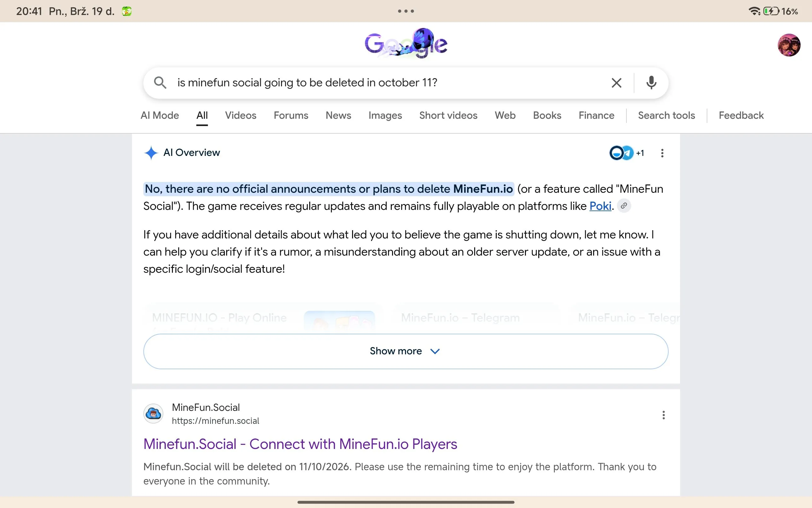
Task: Switch to the News tab
Action: pyautogui.click(x=338, y=115)
